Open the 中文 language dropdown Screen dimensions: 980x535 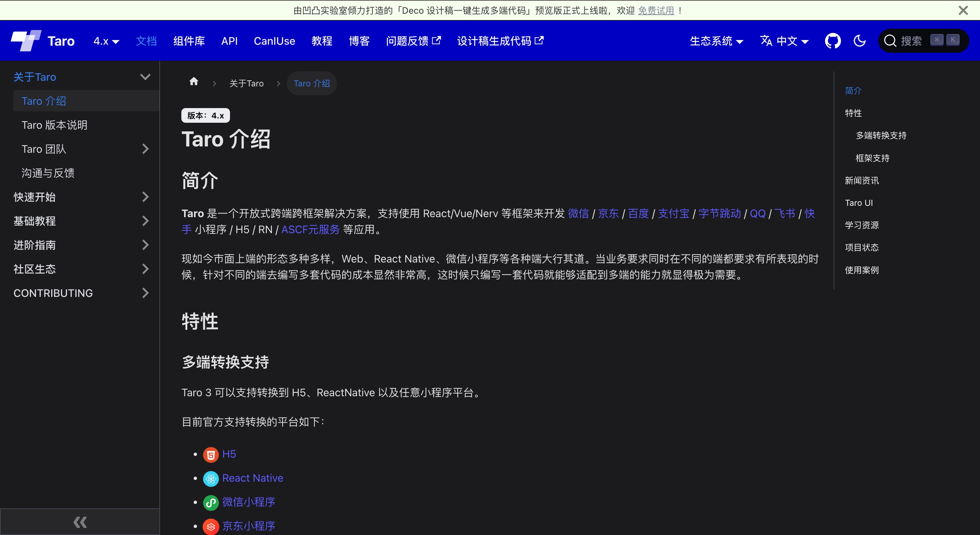tap(784, 41)
